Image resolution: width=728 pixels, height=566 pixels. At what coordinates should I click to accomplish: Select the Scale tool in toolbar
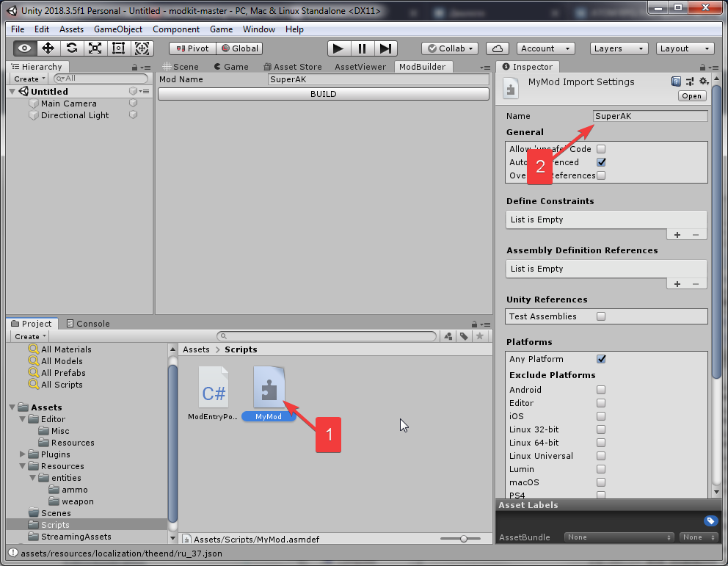pos(95,48)
